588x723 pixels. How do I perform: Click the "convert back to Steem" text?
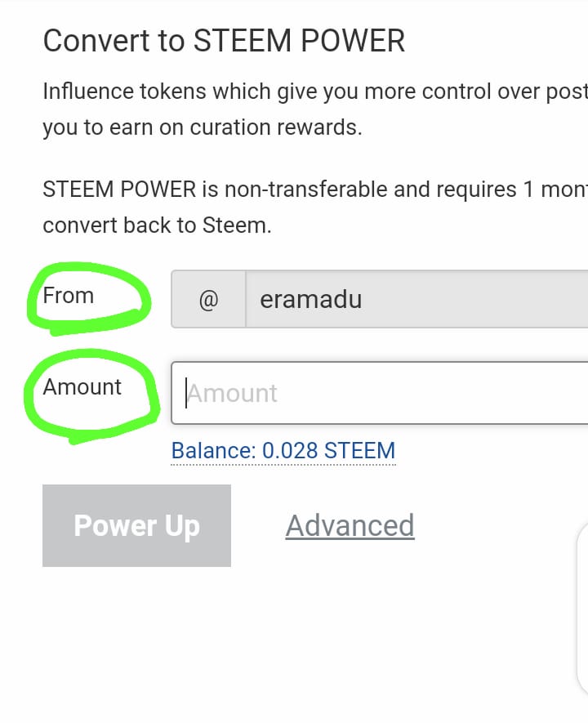point(156,225)
